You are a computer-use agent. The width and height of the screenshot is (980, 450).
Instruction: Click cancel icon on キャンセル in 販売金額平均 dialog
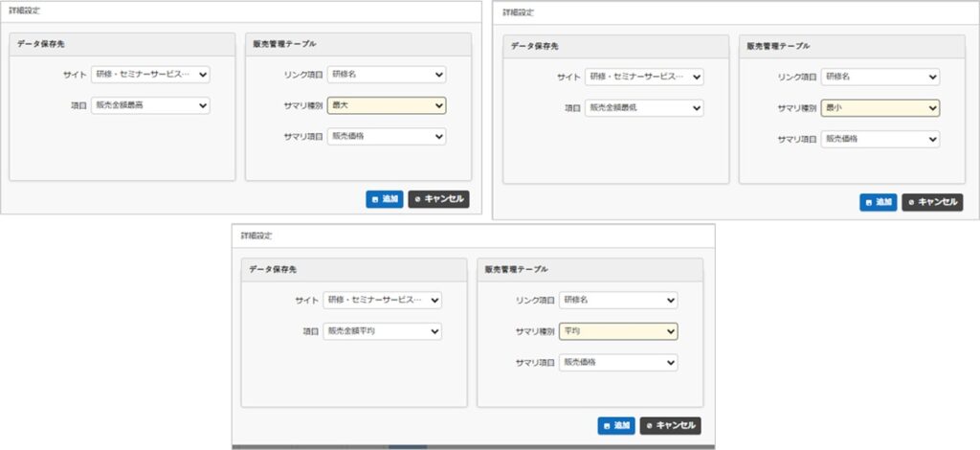[x=650, y=425]
